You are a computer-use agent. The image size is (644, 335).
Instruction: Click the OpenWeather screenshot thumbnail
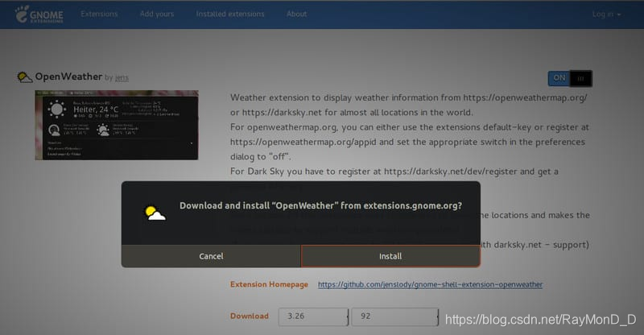[117, 125]
